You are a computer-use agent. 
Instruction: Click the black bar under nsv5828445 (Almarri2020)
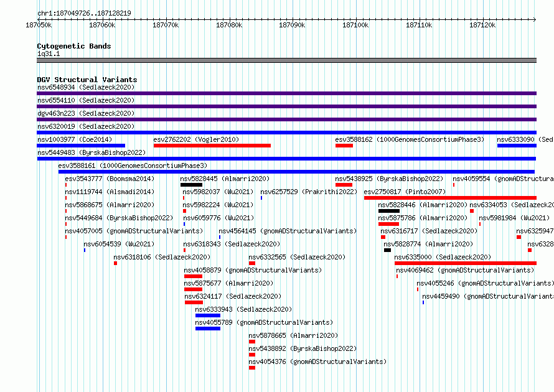[191, 185]
